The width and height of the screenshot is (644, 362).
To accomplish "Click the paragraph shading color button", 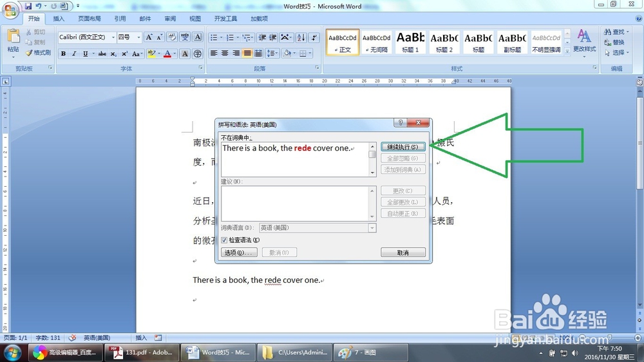I will [287, 53].
